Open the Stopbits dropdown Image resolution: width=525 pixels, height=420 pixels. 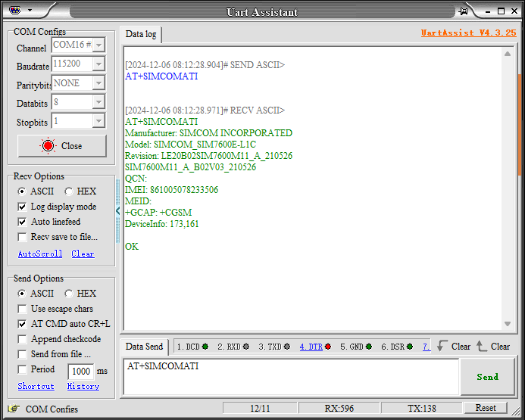(x=98, y=121)
